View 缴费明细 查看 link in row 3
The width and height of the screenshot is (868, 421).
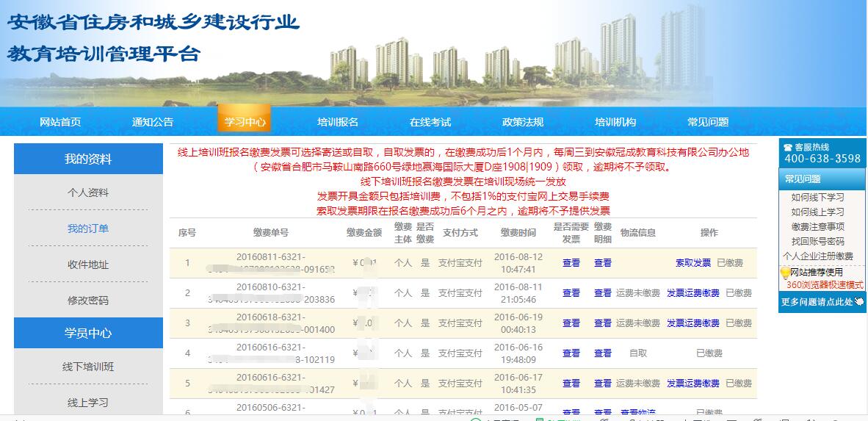pyautogui.click(x=603, y=323)
